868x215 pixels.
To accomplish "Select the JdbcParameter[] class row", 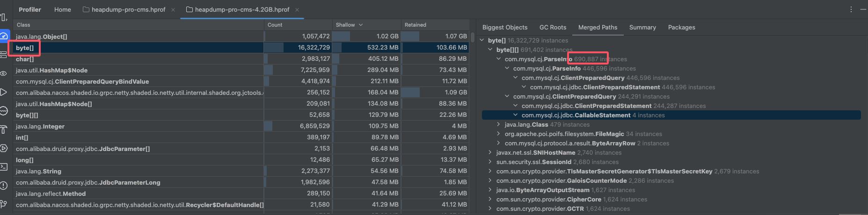I will click(x=241, y=149).
